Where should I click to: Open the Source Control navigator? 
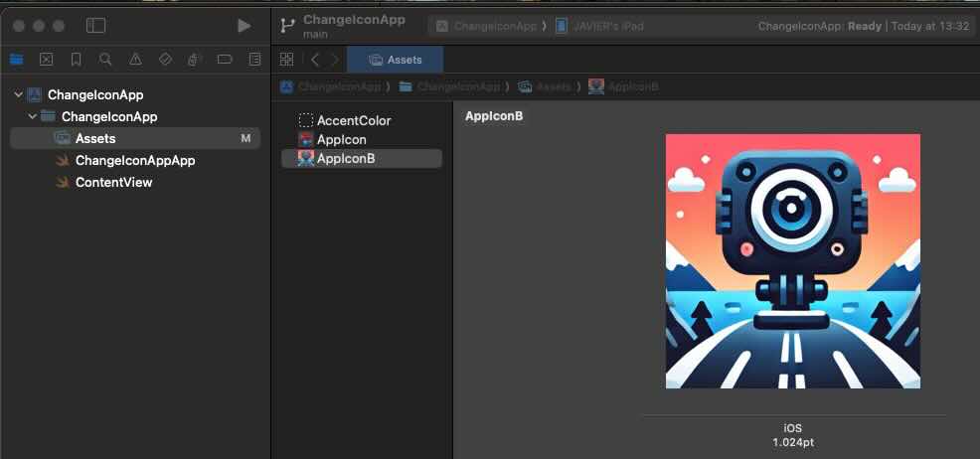click(x=46, y=60)
